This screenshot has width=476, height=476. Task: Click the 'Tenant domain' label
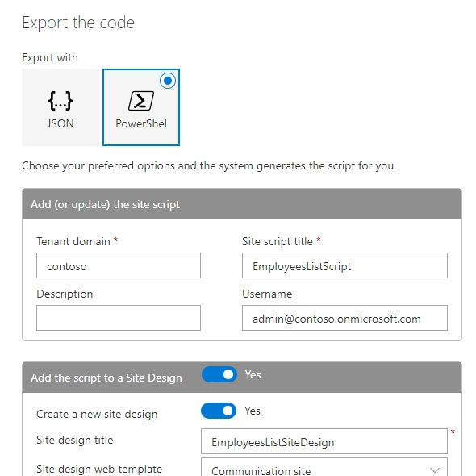coord(73,241)
